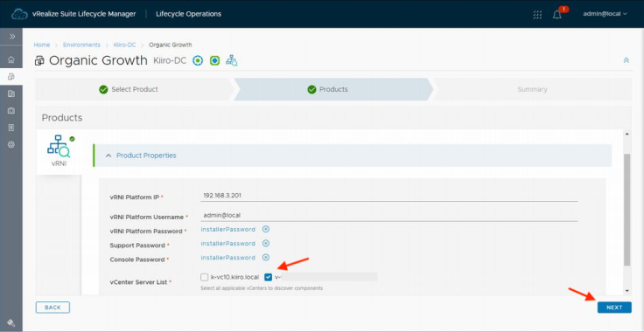Click the blue circular product icon beside Kiiro-DC
This screenshot has height=332, width=644.
(x=198, y=60)
